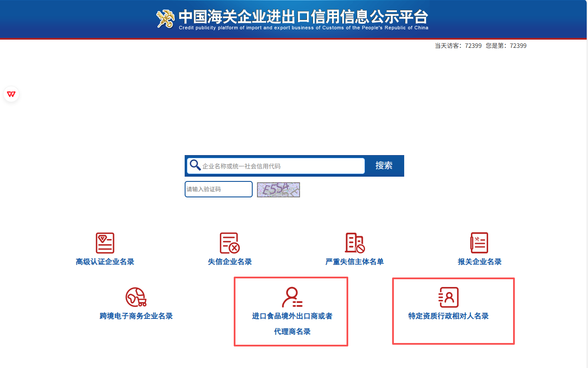Click the customs emblem logo in header
The image size is (588, 368).
pyautogui.click(x=166, y=19)
